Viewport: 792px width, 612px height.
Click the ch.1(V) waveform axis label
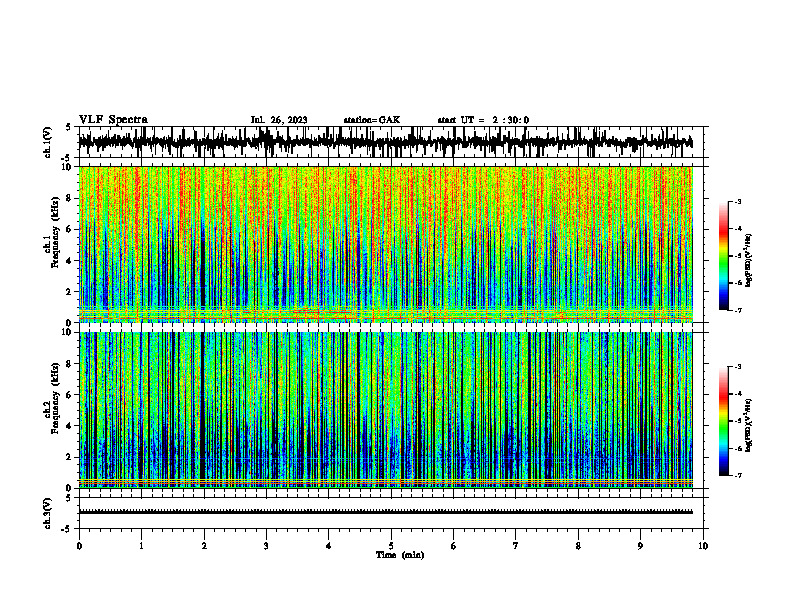48,142
